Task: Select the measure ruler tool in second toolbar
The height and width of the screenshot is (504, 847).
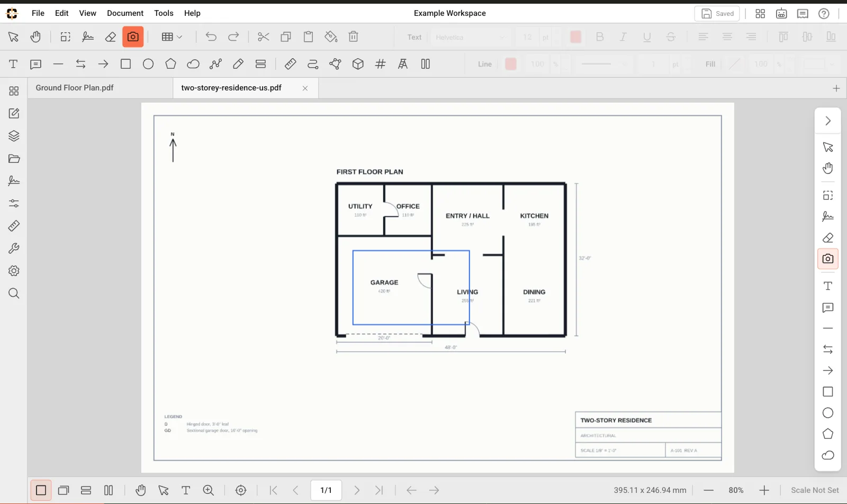Action: pos(290,64)
